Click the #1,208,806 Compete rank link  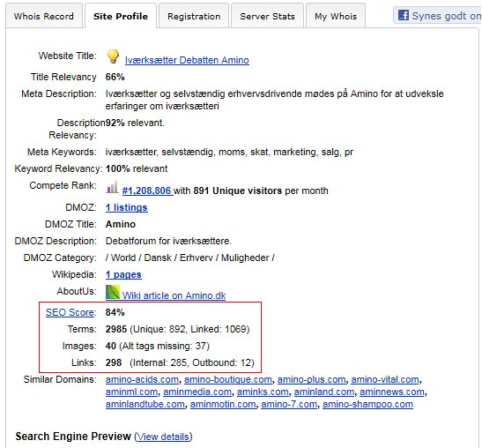point(147,190)
